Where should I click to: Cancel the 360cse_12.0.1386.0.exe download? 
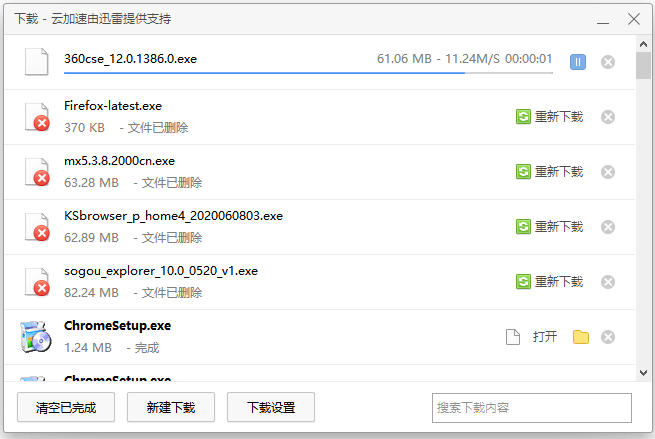coord(608,62)
